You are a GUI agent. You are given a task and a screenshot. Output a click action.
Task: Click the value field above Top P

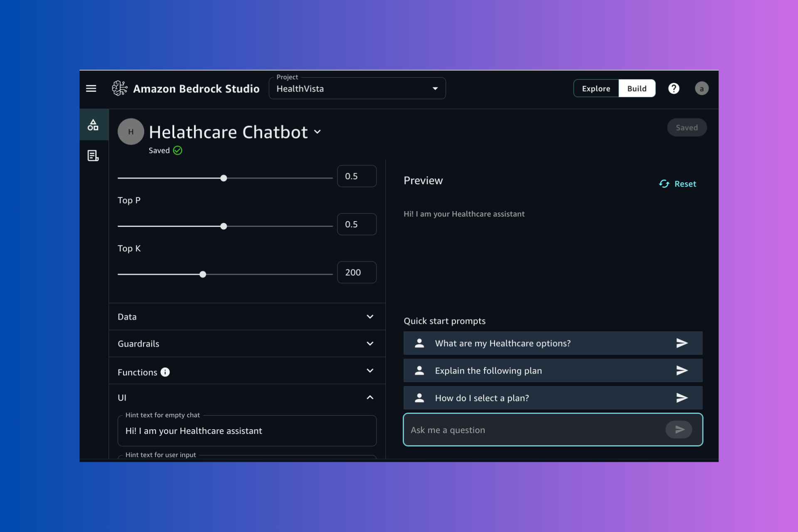pyautogui.click(x=357, y=176)
